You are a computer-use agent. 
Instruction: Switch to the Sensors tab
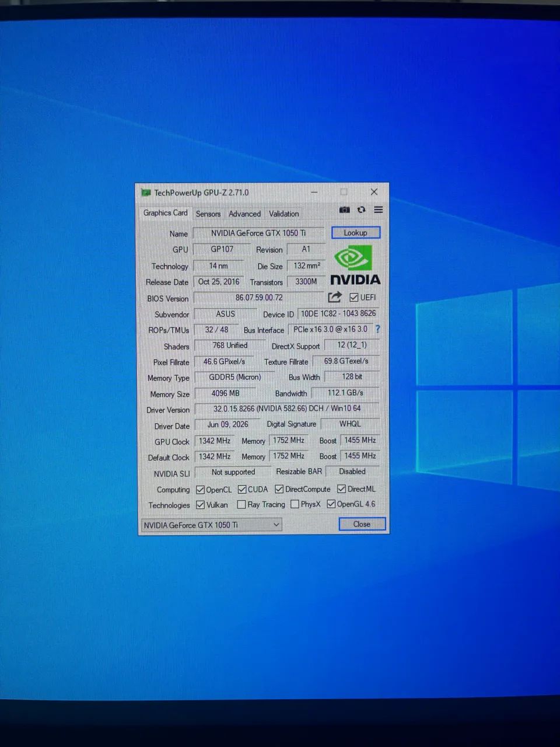click(208, 214)
